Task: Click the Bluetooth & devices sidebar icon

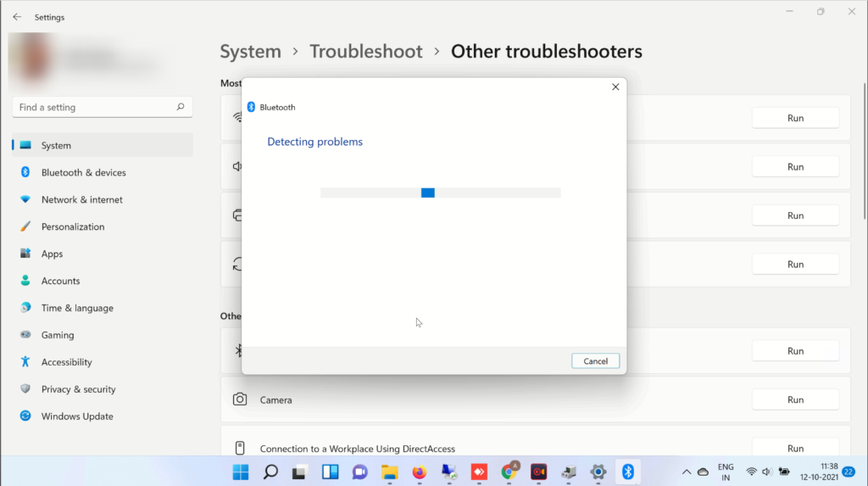Action: 25,172
